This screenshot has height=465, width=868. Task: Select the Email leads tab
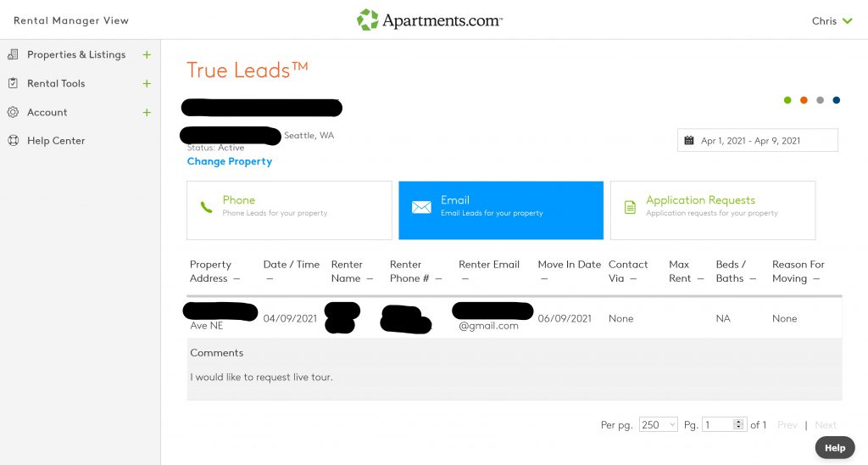click(x=501, y=210)
